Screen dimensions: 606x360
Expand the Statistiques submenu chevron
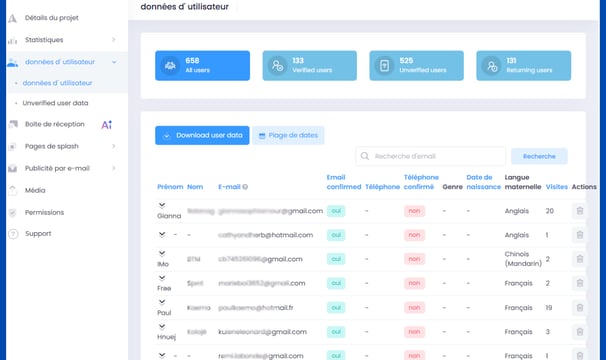[114, 39]
